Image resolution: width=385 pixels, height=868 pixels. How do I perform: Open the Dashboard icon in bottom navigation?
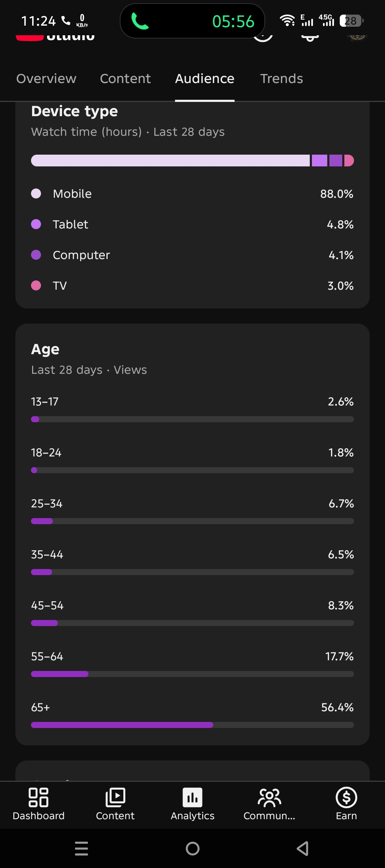coord(38,797)
